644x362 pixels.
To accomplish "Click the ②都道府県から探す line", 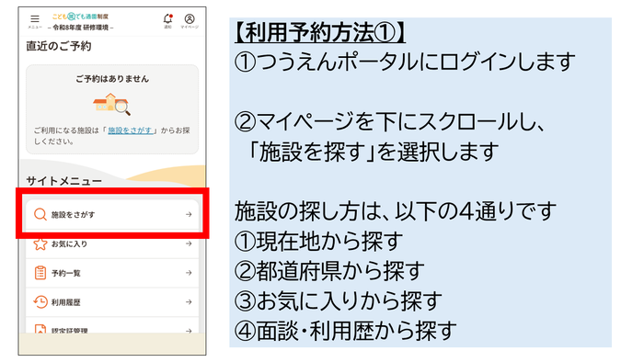I will pos(329,272).
